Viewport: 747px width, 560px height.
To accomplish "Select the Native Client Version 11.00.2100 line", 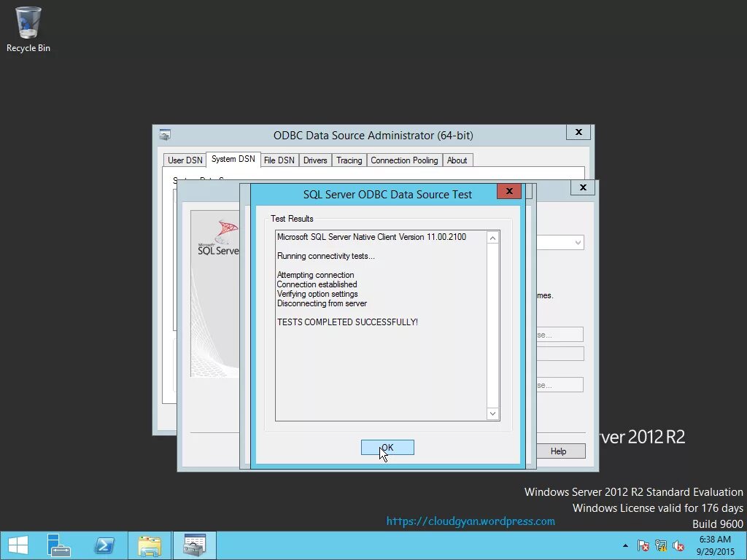I will [x=371, y=237].
